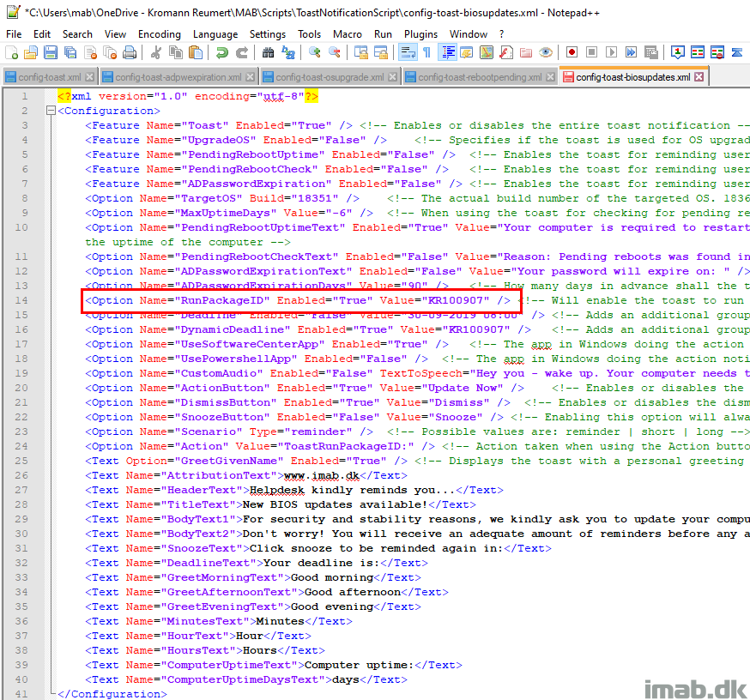
Task: Open the Folder as Workspace icon
Action: pos(526,52)
